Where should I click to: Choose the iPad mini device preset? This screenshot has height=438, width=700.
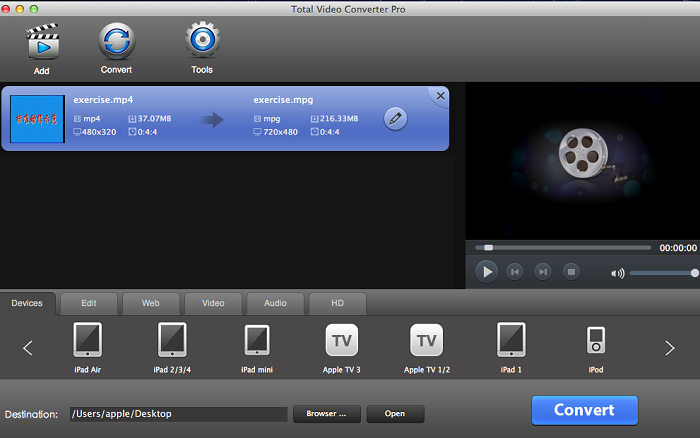(257, 340)
